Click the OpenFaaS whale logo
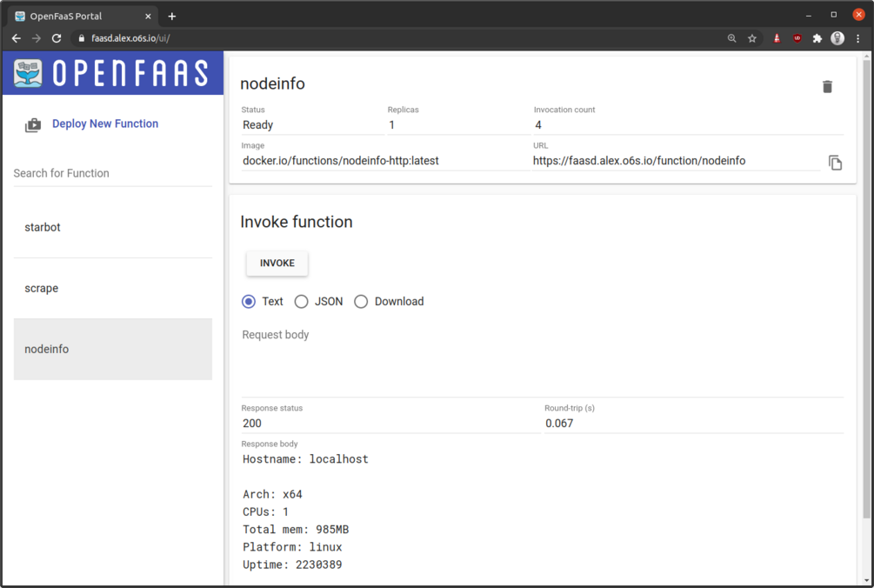The width and height of the screenshot is (874, 588). click(28, 73)
